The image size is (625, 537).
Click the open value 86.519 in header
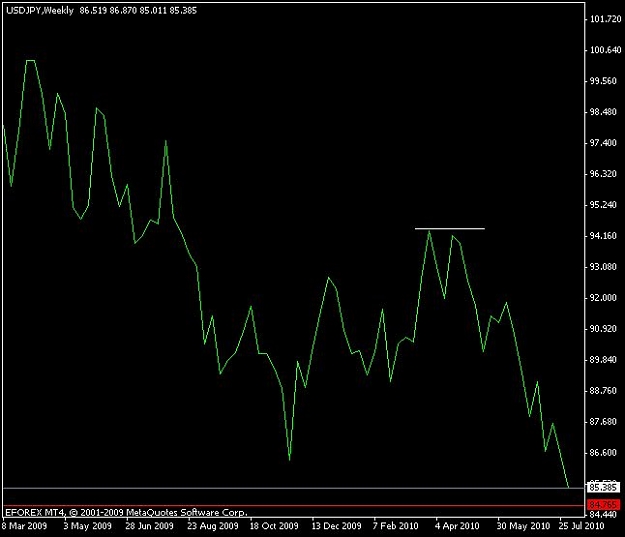click(x=93, y=10)
